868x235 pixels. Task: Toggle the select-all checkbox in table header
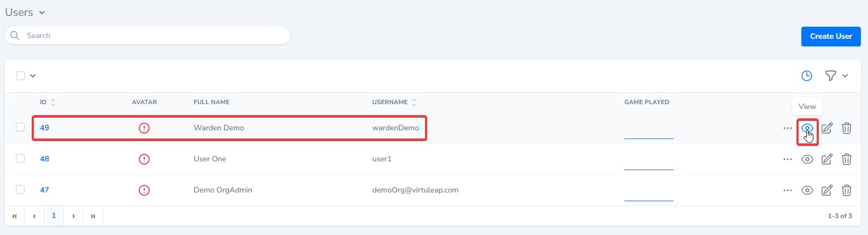pyautogui.click(x=21, y=76)
